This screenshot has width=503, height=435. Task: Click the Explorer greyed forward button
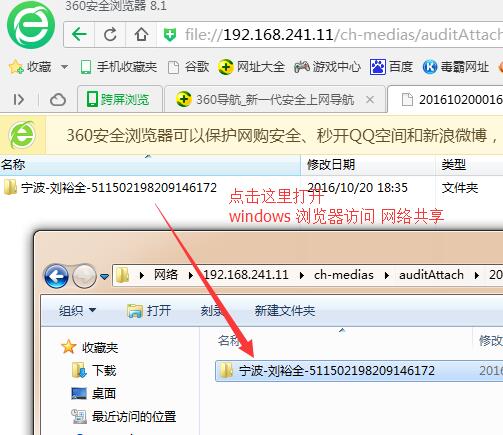click(x=84, y=276)
